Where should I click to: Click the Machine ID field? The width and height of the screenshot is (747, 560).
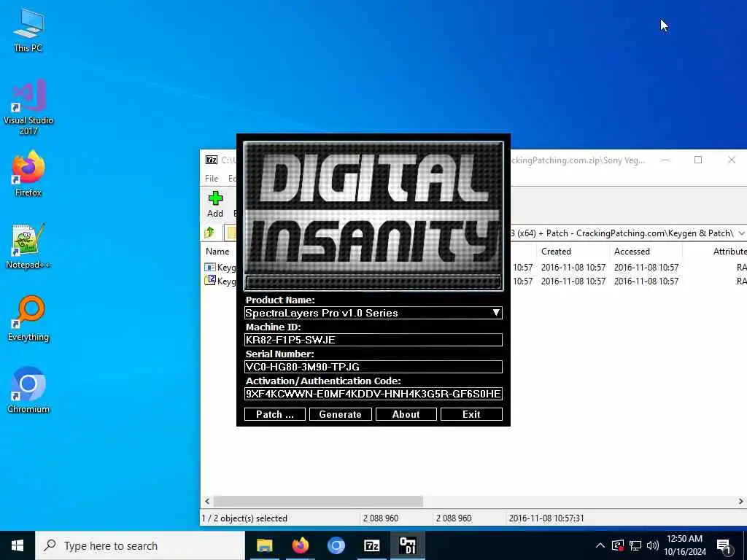pos(373,340)
